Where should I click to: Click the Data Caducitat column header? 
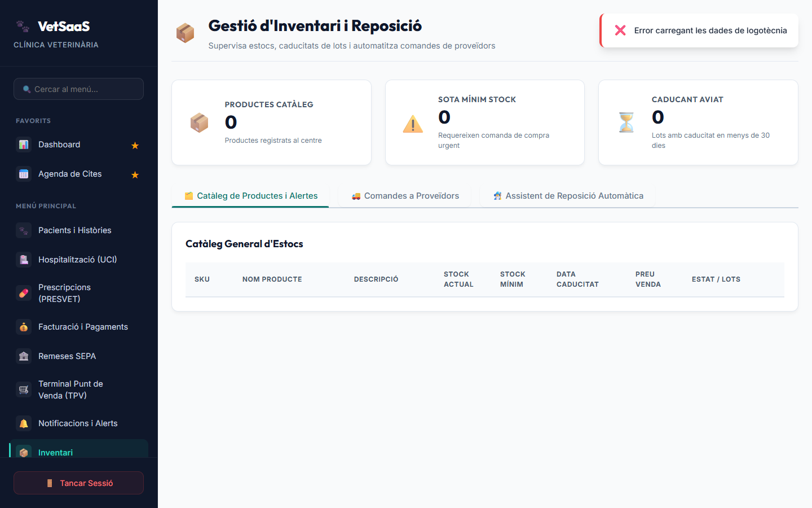[577, 279]
